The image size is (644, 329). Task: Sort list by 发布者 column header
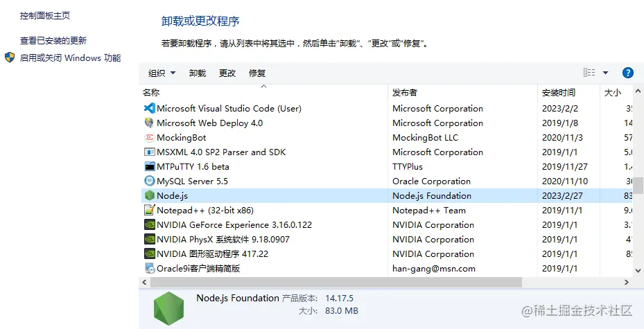click(x=405, y=92)
